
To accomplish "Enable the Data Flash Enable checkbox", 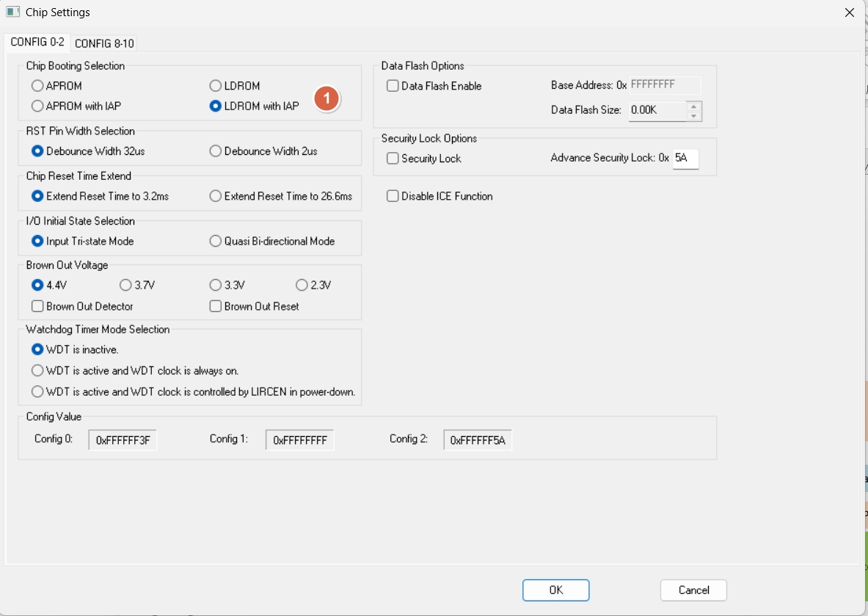I will tap(393, 86).
